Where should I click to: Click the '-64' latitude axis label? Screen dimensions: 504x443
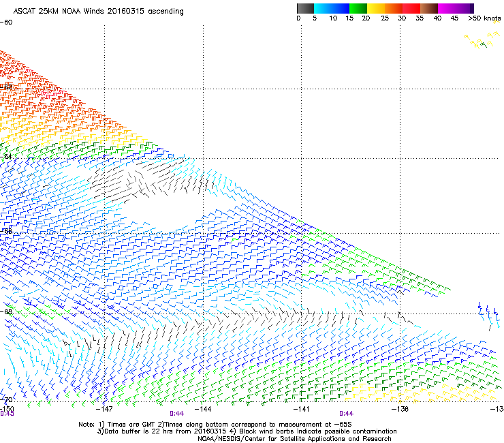6,156
